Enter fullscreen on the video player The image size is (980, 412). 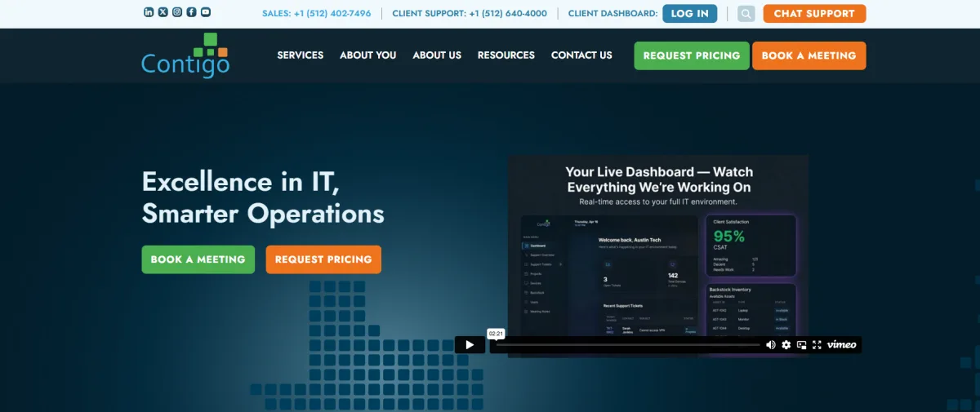pos(817,345)
